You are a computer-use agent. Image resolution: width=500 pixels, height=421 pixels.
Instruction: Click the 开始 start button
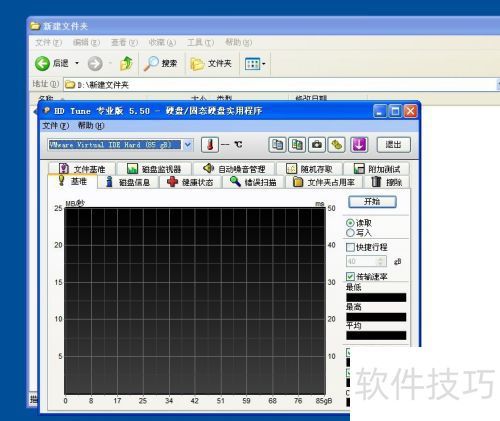pos(372,202)
